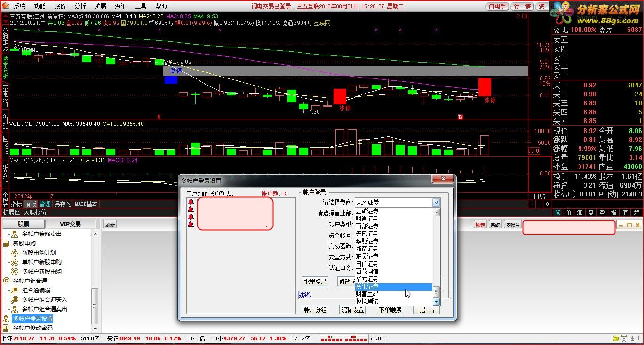
Task: Select the 价 tab in quote panel
Action: [569, 212]
